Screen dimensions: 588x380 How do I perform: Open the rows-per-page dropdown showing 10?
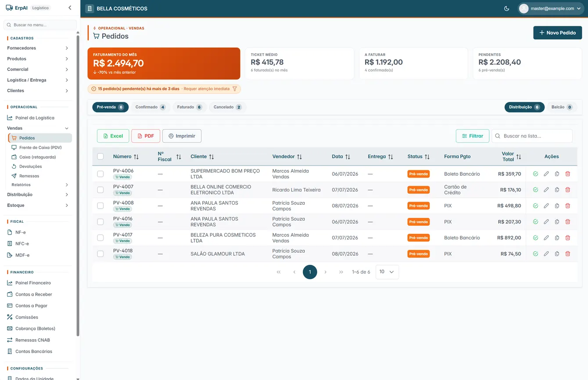387,272
